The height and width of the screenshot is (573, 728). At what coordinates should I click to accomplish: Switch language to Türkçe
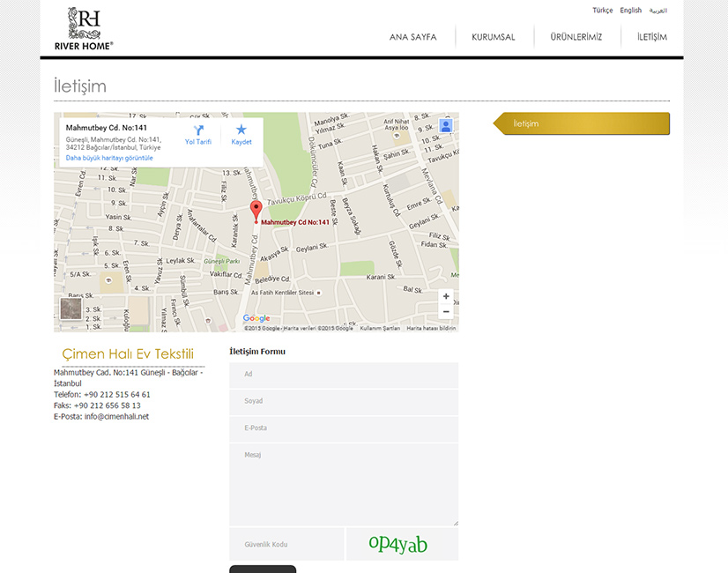point(602,11)
